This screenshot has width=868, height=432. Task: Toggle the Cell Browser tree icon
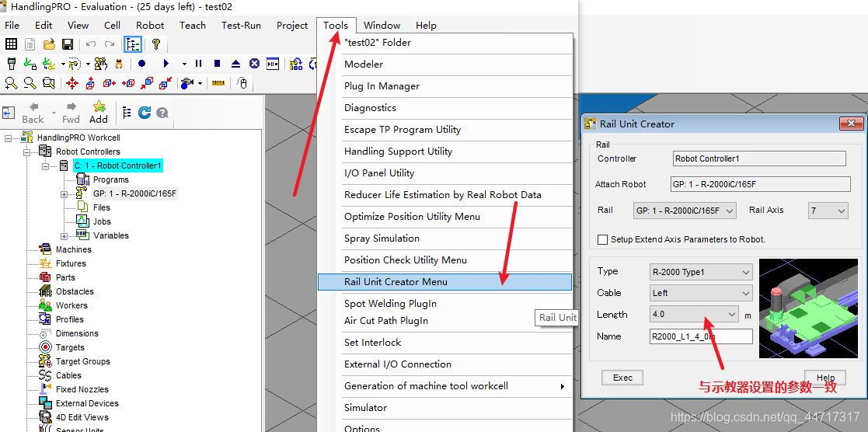pyautogui.click(x=132, y=44)
